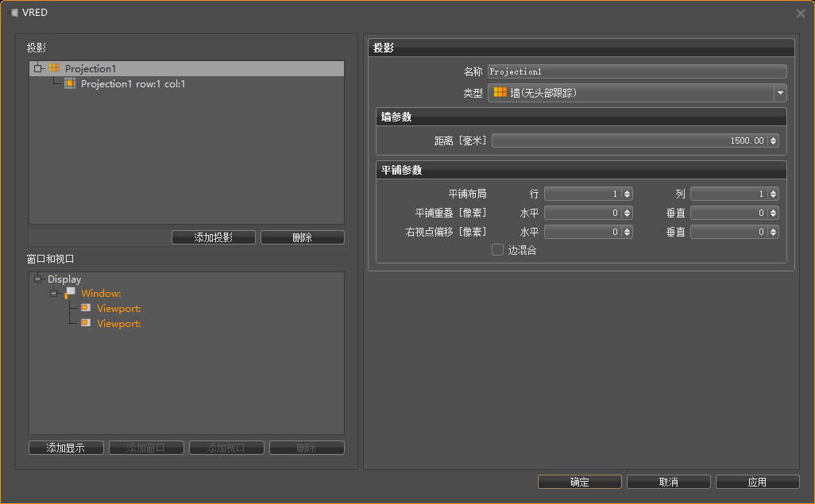815x504 pixels.
Task: Click the 添加显示 button
Action: (x=66, y=448)
